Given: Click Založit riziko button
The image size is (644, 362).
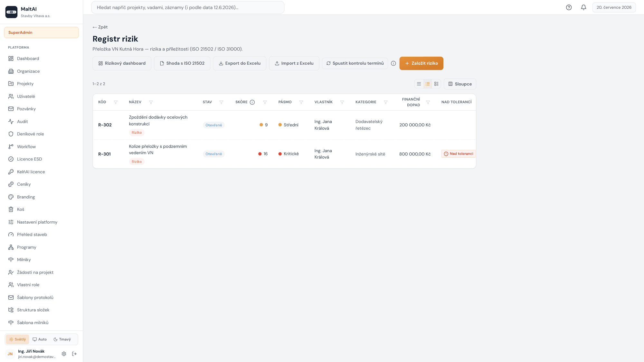Looking at the screenshot, I should pos(421,63).
